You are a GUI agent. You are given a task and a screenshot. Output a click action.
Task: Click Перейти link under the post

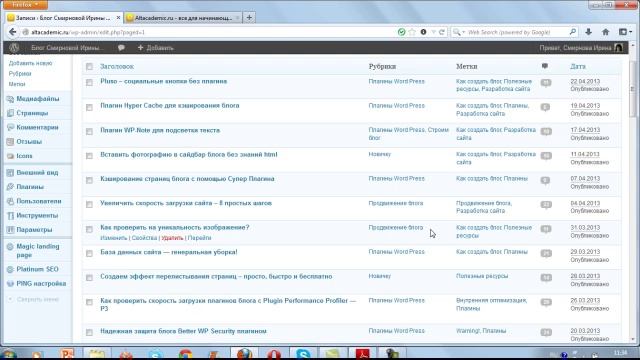199,238
